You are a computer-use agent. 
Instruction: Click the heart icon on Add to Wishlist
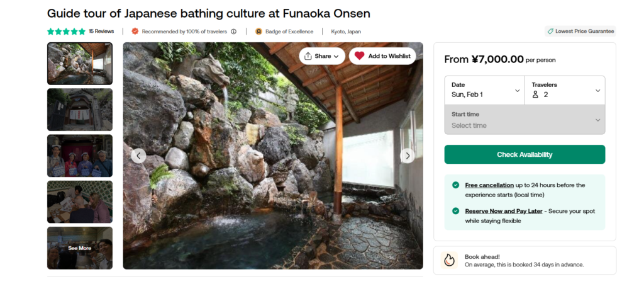click(359, 56)
